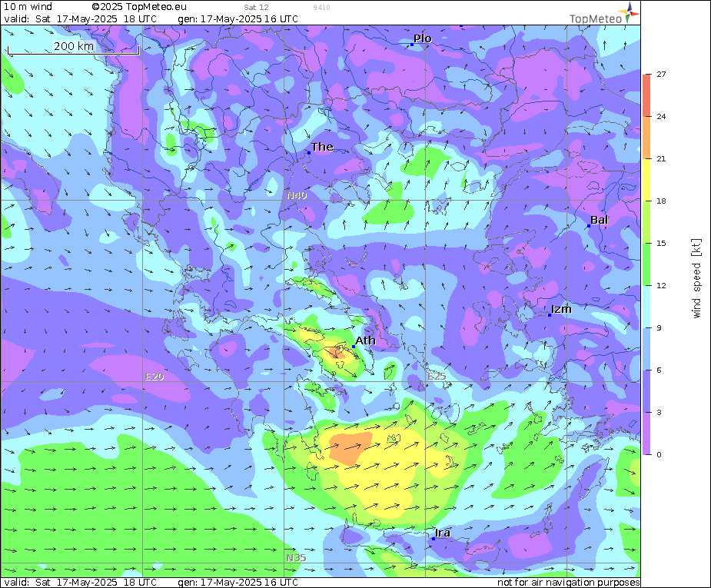
Task: Click the 0 kt legend value
Action: (659, 455)
